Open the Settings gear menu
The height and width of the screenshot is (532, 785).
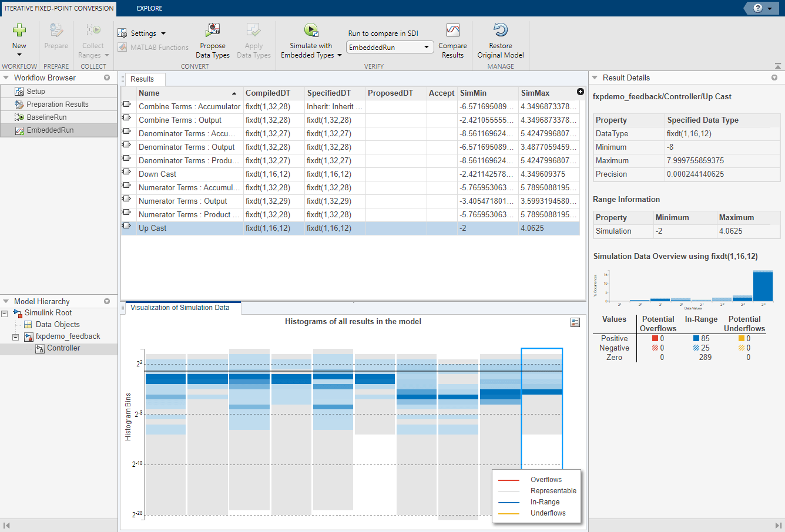tap(142, 33)
